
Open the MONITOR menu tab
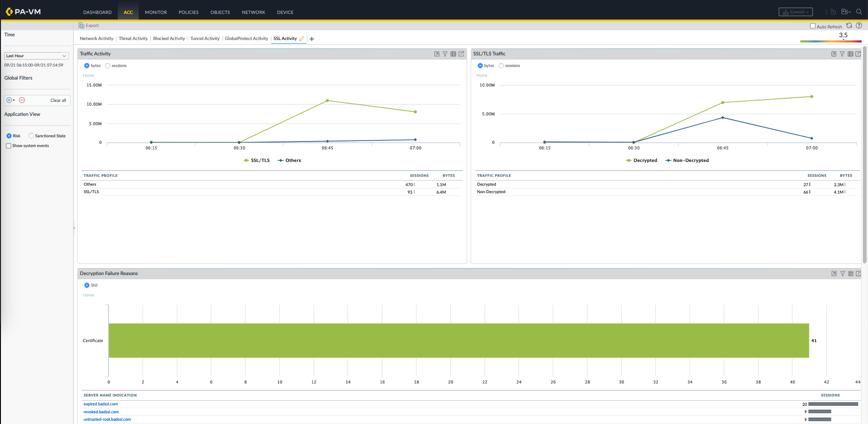pyautogui.click(x=156, y=13)
